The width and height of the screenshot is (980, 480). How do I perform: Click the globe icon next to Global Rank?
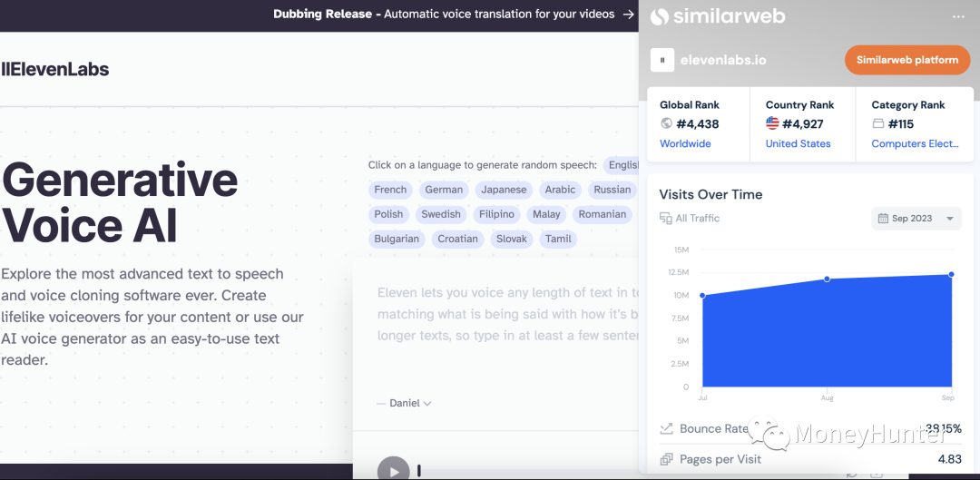666,123
